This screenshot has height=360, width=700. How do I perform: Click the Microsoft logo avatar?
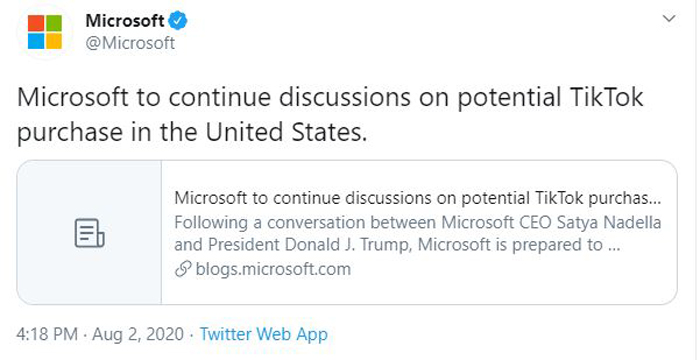[x=45, y=32]
